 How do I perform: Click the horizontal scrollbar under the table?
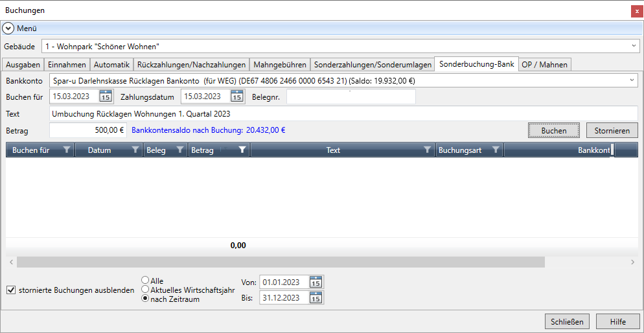[x=281, y=262]
